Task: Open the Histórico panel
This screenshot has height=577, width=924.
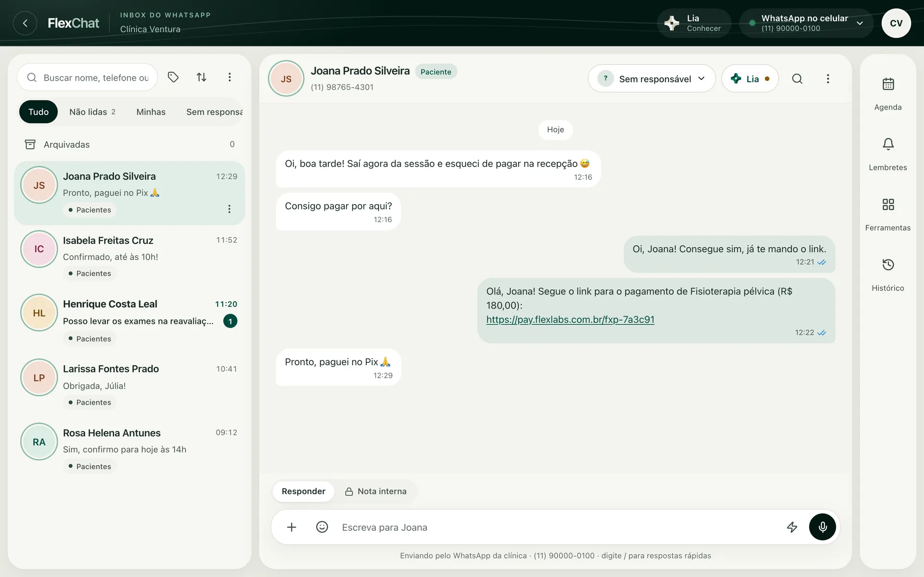Action: pyautogui.click(x=888, y=274)
